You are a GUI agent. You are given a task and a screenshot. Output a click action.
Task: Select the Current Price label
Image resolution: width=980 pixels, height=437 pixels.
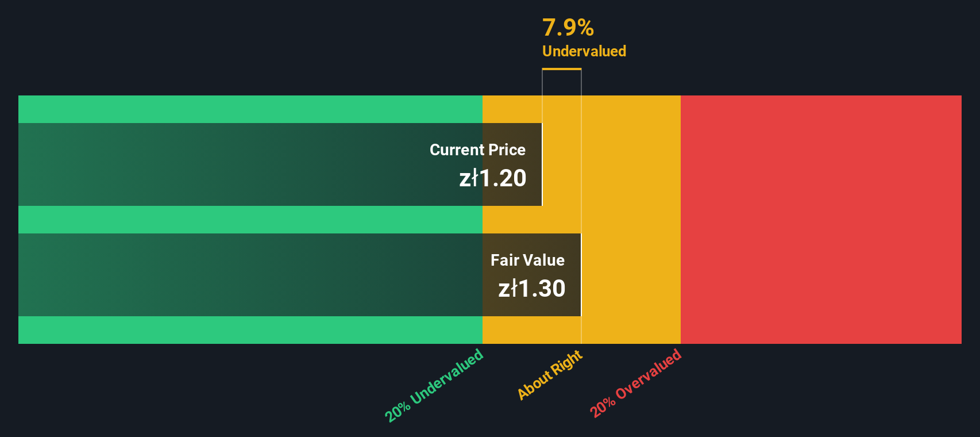click(x=477, y=149)
